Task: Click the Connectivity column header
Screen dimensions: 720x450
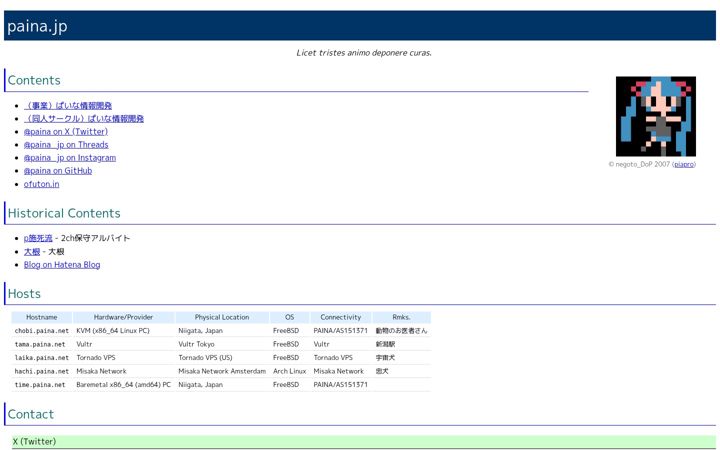Action: [x=341, y=317]
